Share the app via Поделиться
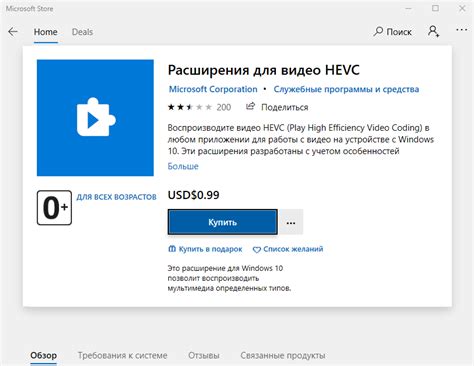 (x=277, y=107)
